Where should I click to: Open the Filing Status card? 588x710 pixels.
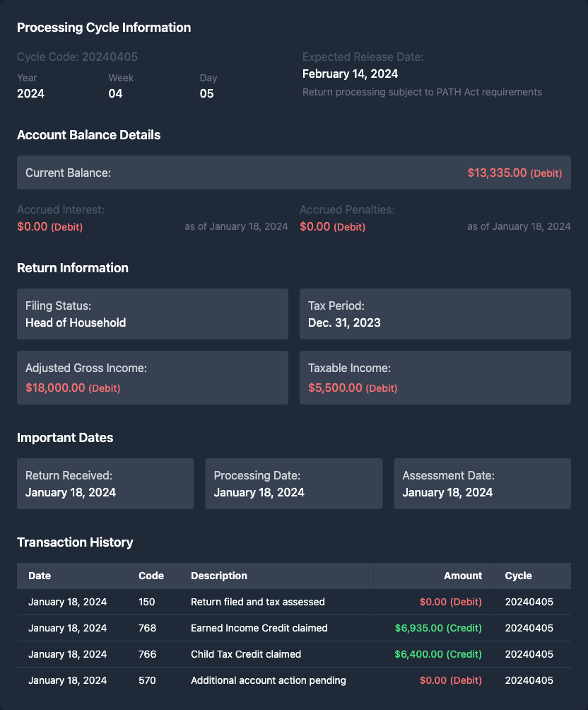click(x=152, y=314)
